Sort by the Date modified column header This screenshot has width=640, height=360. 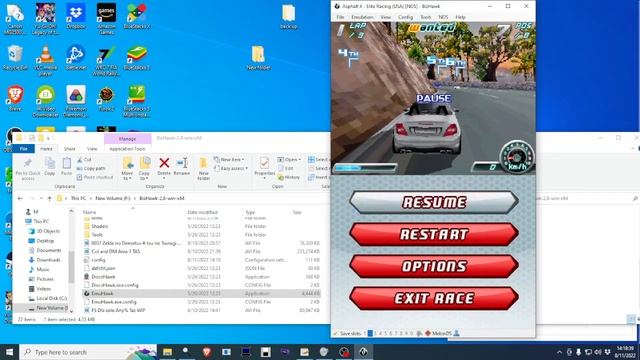(x=202, y=212)
